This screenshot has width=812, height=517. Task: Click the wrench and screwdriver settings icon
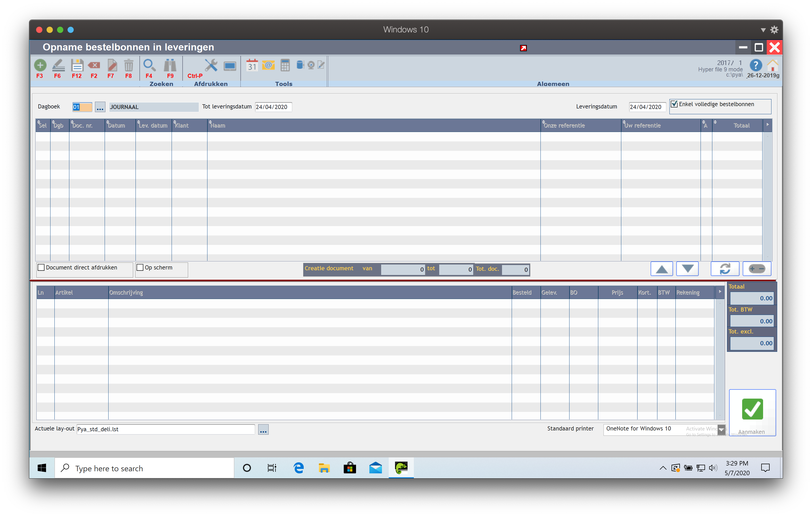tap(211, 65)
